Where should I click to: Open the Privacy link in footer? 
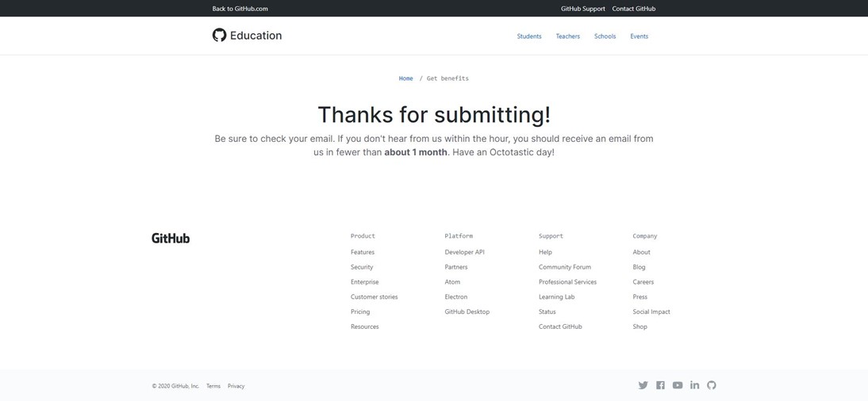[236, 386]
